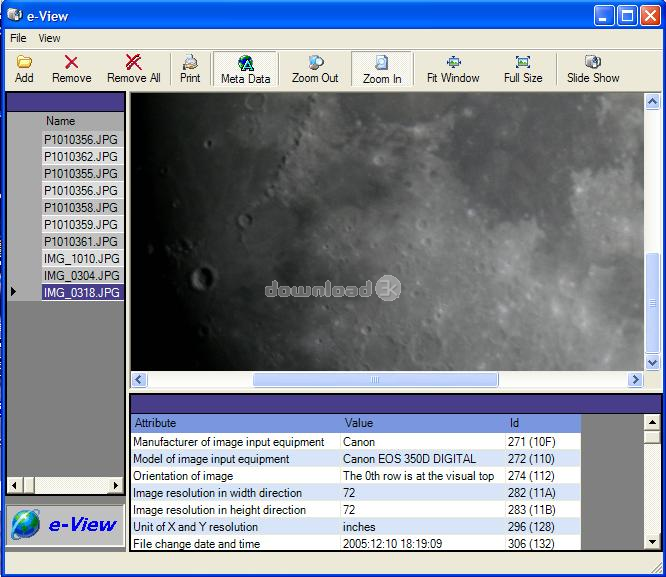The height and width of the screenshot is (577, 666).
Task: Select P1010362.JPG in file list
Action: point(82,156)
